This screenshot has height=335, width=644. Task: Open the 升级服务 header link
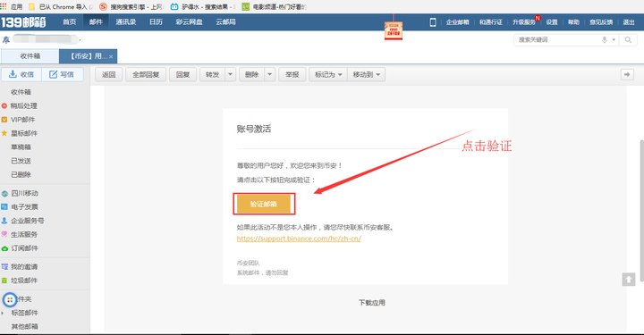523,22
